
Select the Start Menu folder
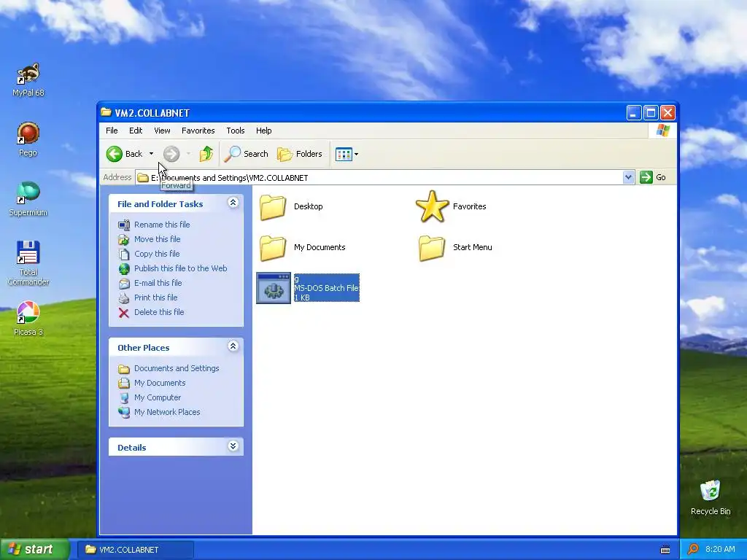(432, 248)
